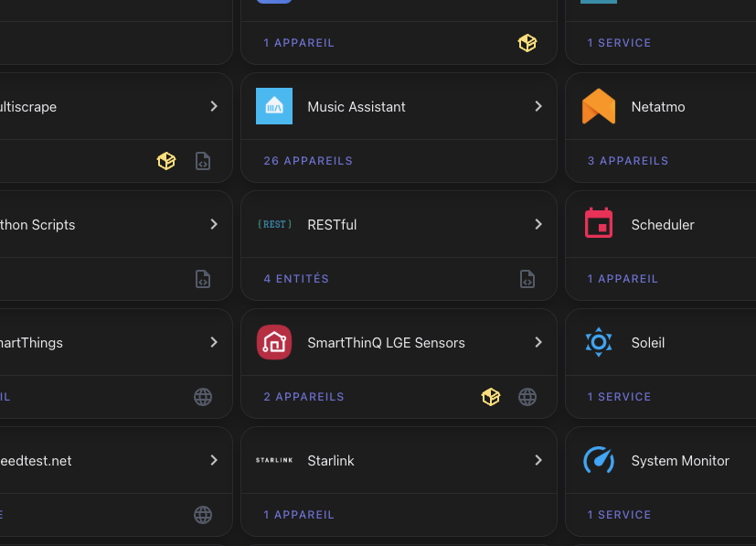The height and width of the screenshot is (546, 756).
Task: Open Music Assistant via its chevron arrow
Action: click(538, 107)
